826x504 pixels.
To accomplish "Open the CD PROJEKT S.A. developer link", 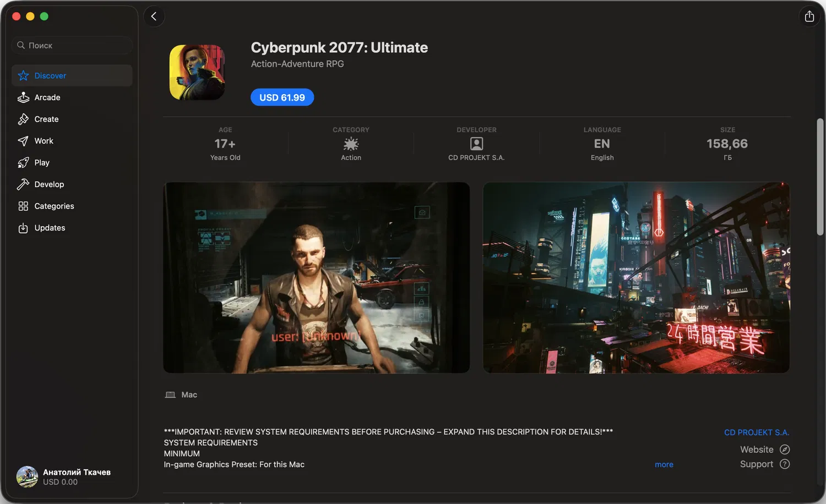I will pyautogui.click(x=757, y=432).
